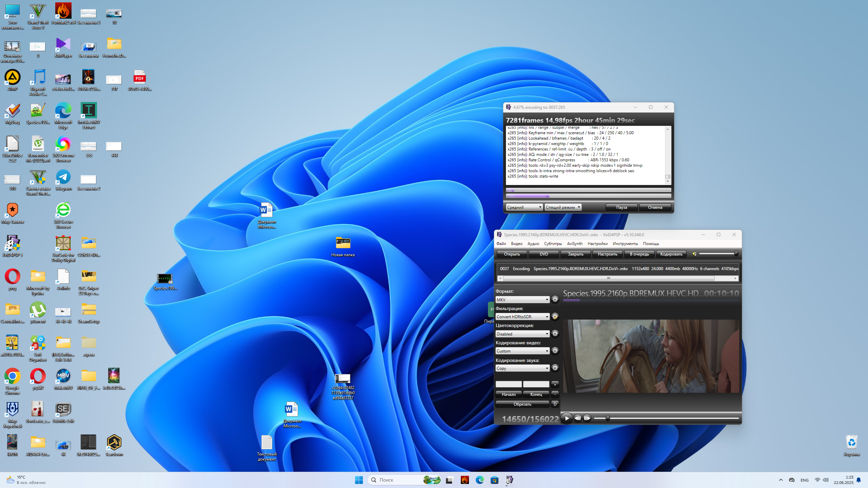Click Обрезать trim button
This screenshot has width=868, height=488.
coord(522,404)
